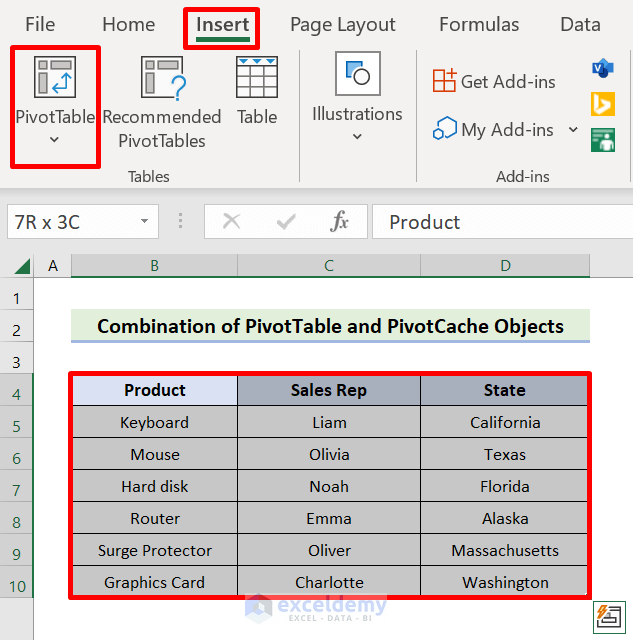This screenshot has height=640, width=633.
Task: Click the PivotTable icon
Action: 54,78
